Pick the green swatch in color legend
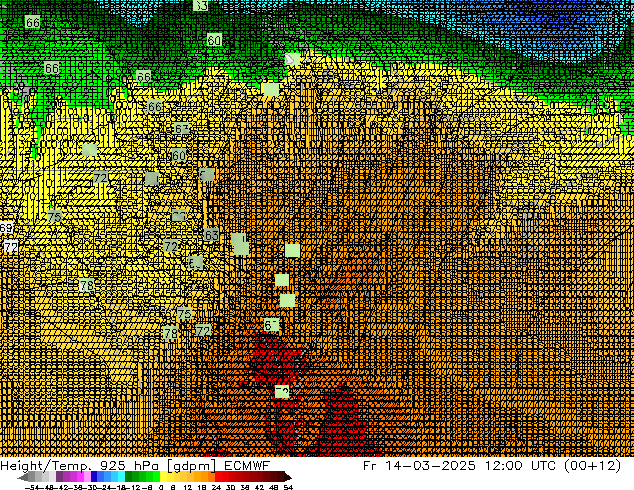 [134, 477]
